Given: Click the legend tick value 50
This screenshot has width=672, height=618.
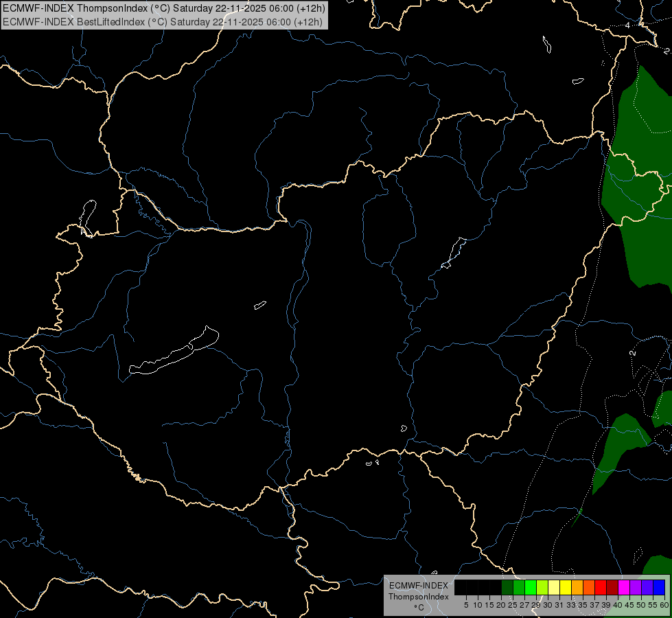Looking at the screenshot, I should (640, 605).
